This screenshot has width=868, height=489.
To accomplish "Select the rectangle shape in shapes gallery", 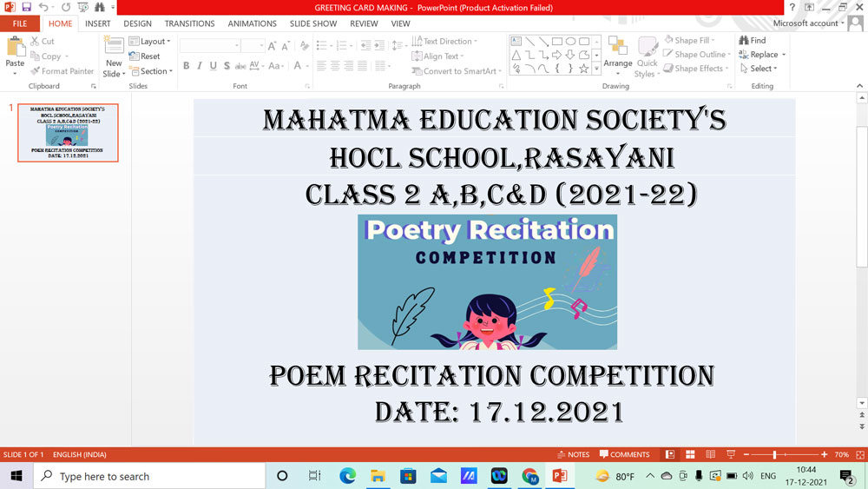I will [557, 42].
